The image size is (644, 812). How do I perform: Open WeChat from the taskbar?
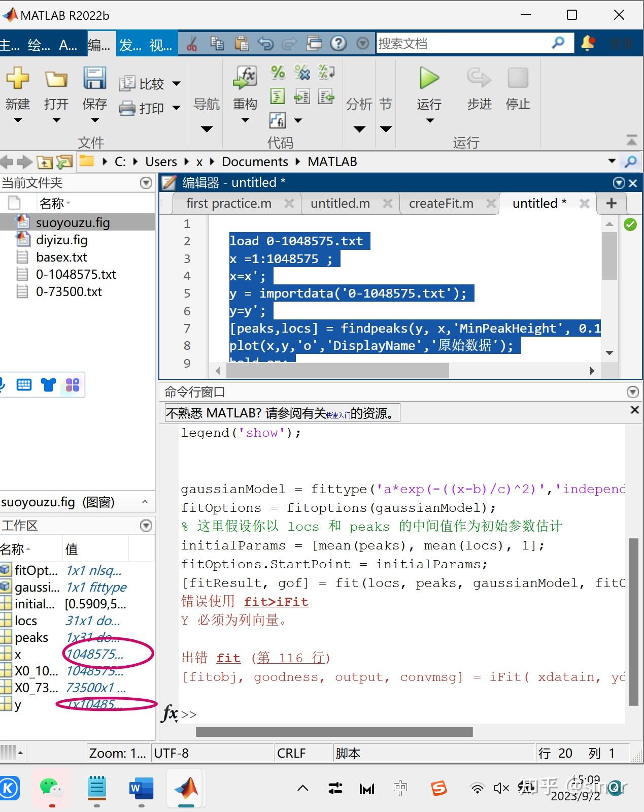(51, 788)
